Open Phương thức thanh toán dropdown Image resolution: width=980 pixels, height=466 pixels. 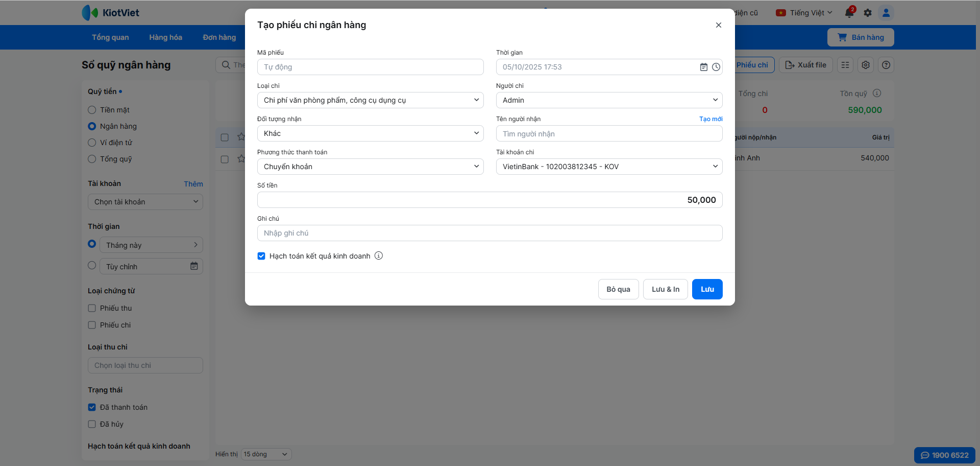(x=370, y=167)
